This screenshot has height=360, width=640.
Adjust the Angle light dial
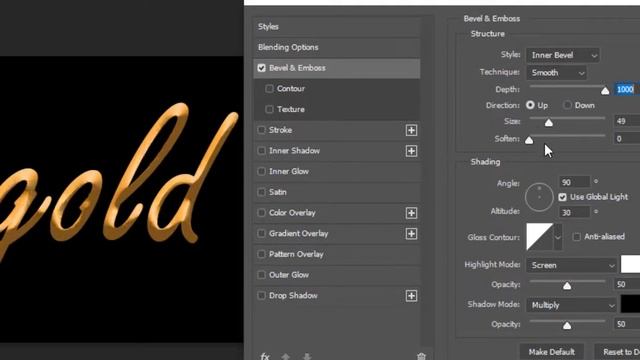click(x=539, y=197)
